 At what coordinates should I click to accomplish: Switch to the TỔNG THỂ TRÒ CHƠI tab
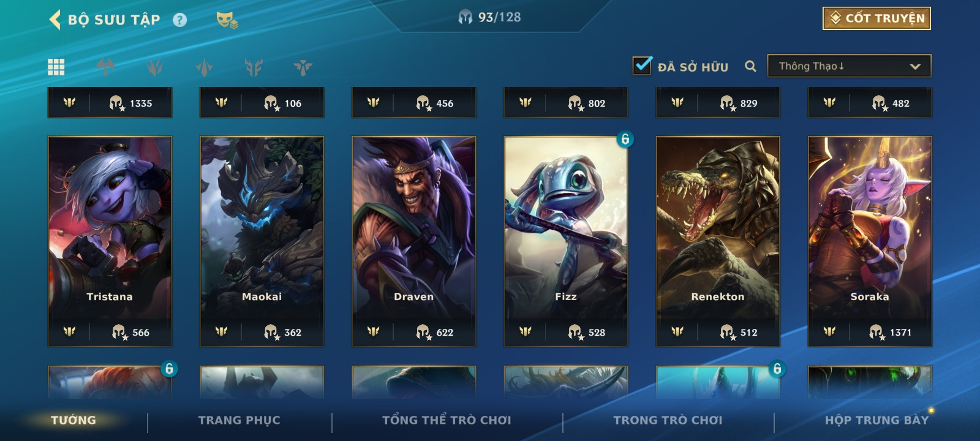coord(447,420)
